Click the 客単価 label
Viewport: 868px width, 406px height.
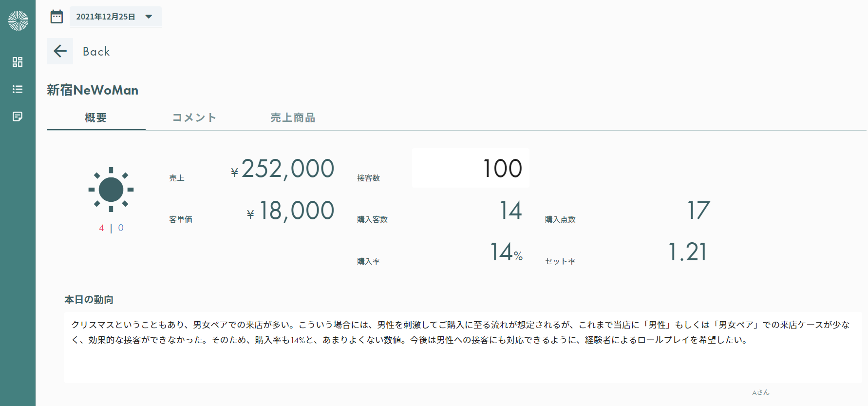(x=181, y=219)
